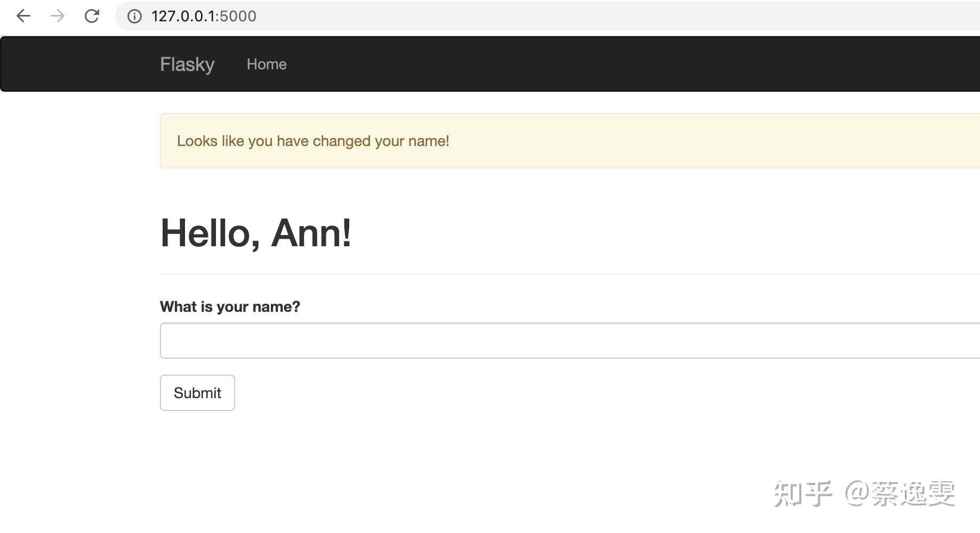Viewport: 980px width, 533px height.
Task: Click the divider line below the greeting
Action: [x=533, y=274]
